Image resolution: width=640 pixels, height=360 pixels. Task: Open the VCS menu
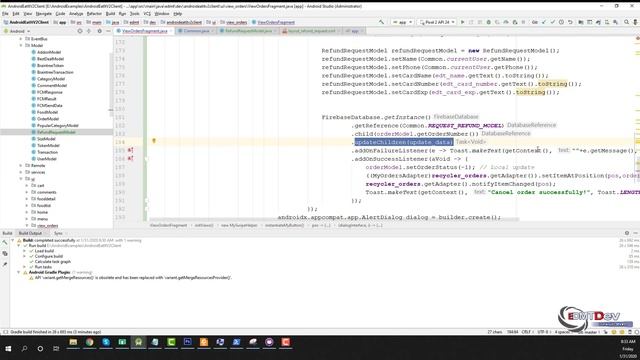(147, 13)
